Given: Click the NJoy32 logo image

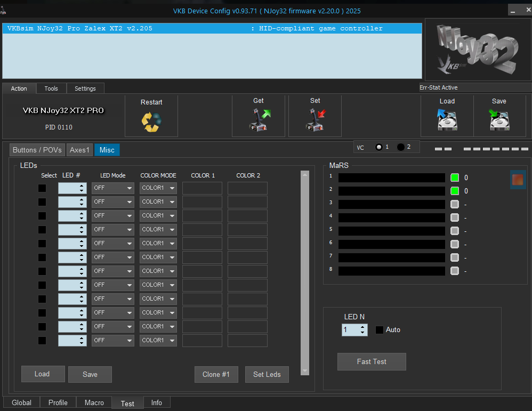Looking at the screenshot, I should (x=477, y=50).
